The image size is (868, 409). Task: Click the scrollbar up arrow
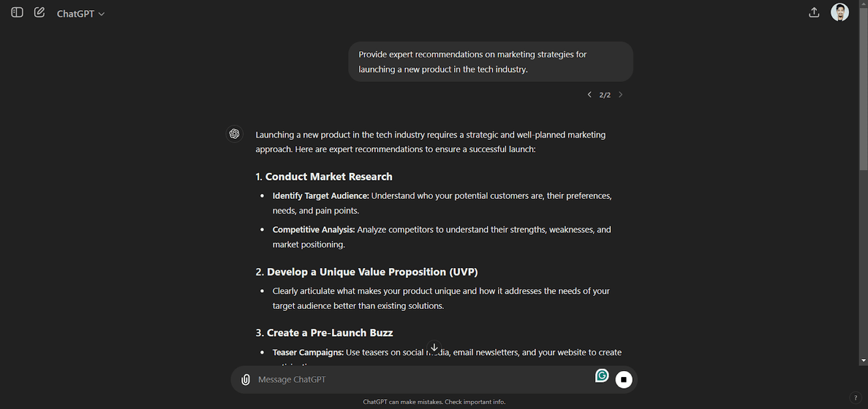(863, 4)
